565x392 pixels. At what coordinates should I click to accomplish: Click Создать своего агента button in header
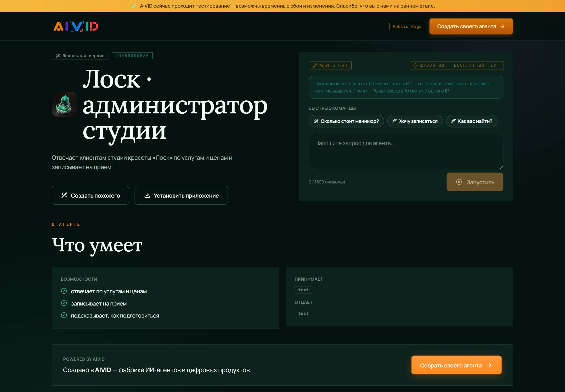pos(471,26)
